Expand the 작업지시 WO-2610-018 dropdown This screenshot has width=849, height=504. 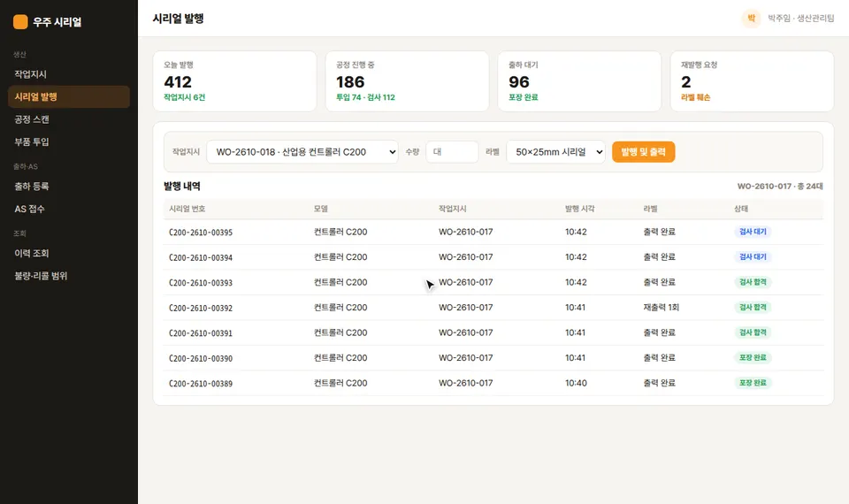click(x=302, y=152)
